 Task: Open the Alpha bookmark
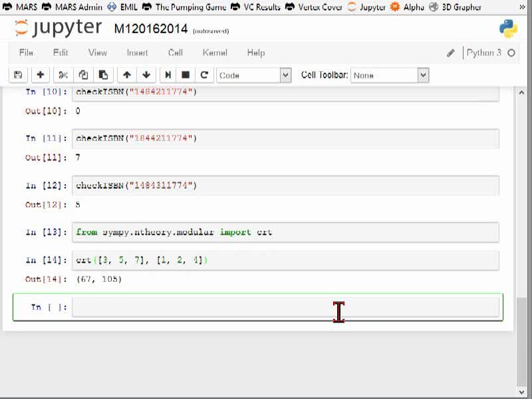[x=407, y=7]
